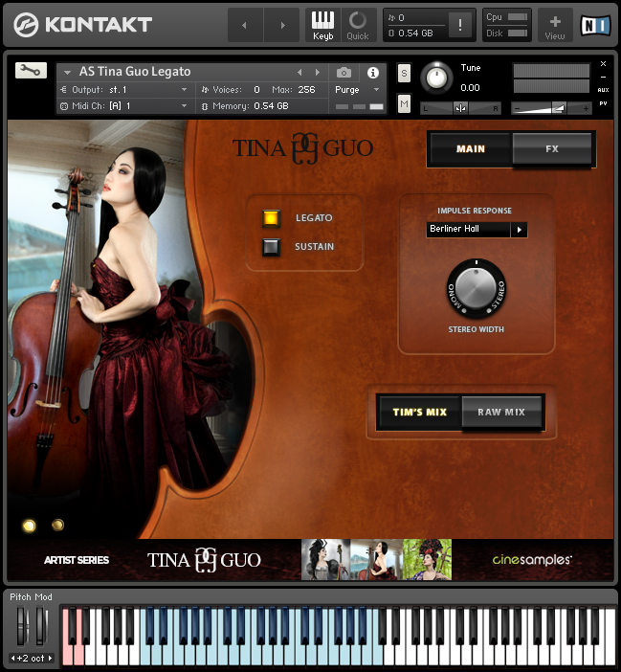Click the bright yellow indicator light

[29, 526]
